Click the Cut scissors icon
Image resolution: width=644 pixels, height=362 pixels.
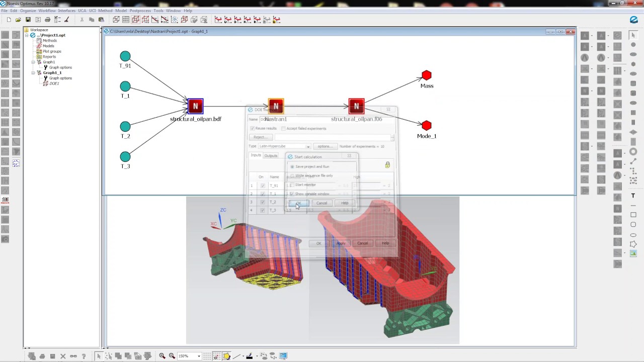(82, 20)
